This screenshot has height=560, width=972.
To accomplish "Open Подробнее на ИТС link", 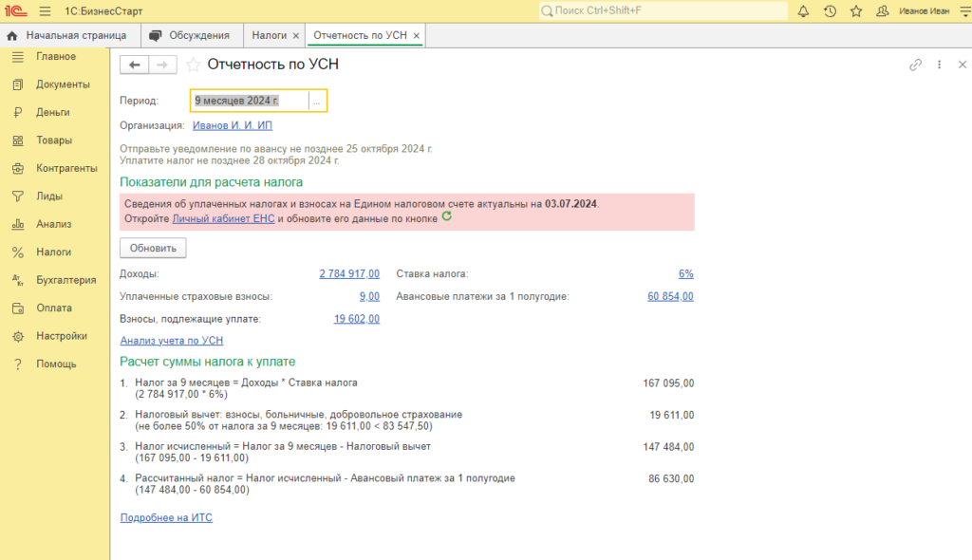I will [x=166, y=518].
